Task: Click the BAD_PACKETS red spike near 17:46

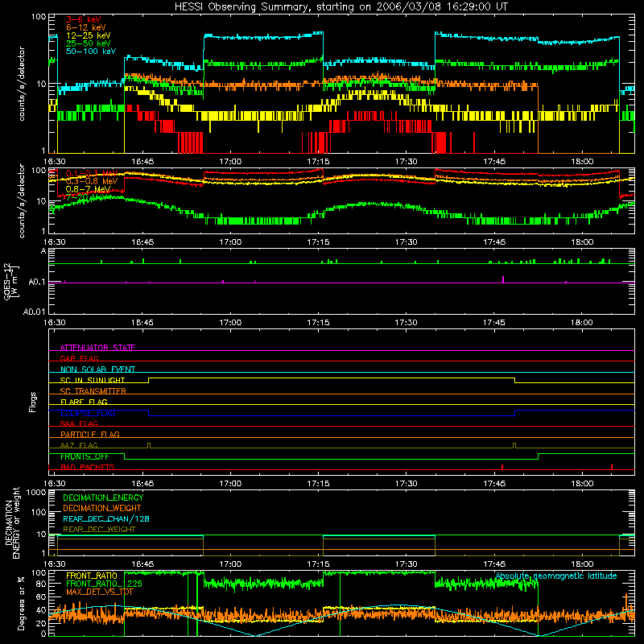Action: pos(502,467)
